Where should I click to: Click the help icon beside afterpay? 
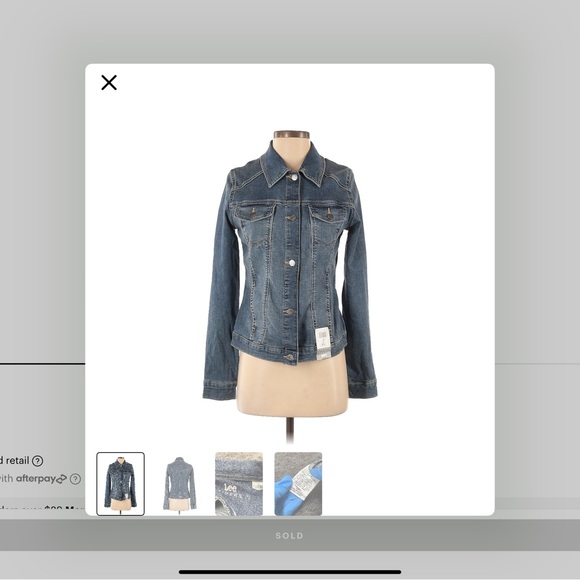pyautogui.click(x=75, y=479)
